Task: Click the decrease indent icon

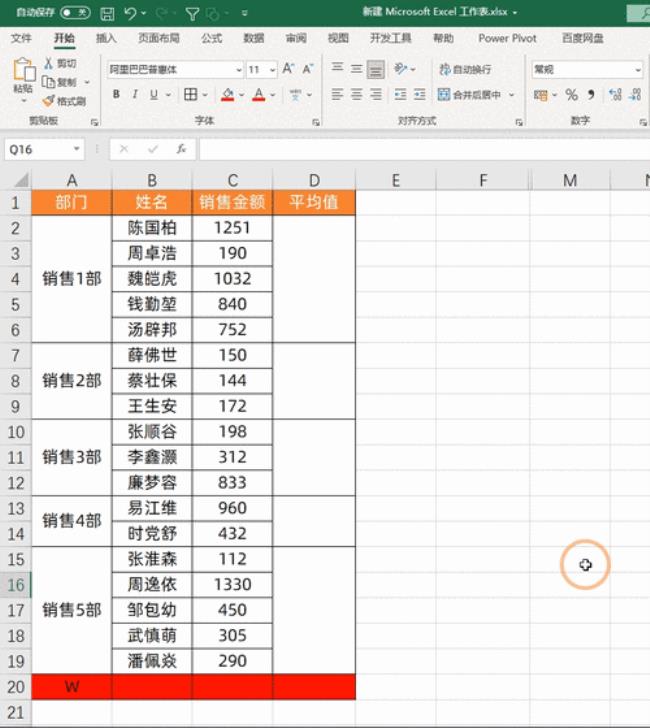Action: (x=400, y=95)
